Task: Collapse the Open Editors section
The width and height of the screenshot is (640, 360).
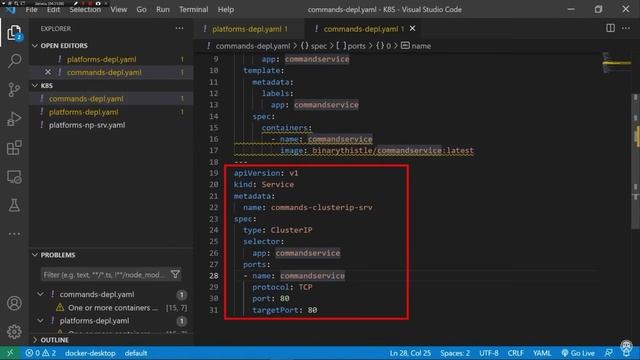Action: coord(35,46)
